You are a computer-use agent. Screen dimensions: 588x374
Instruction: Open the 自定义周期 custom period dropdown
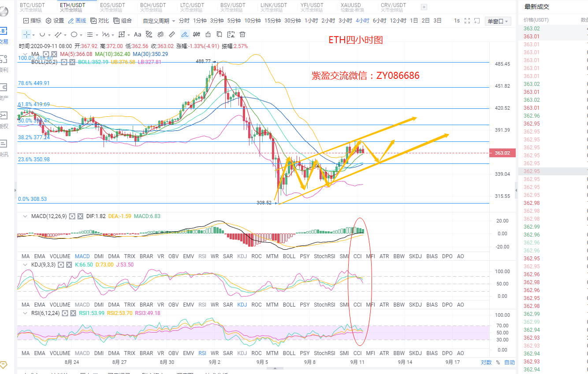tap(159, 21)
